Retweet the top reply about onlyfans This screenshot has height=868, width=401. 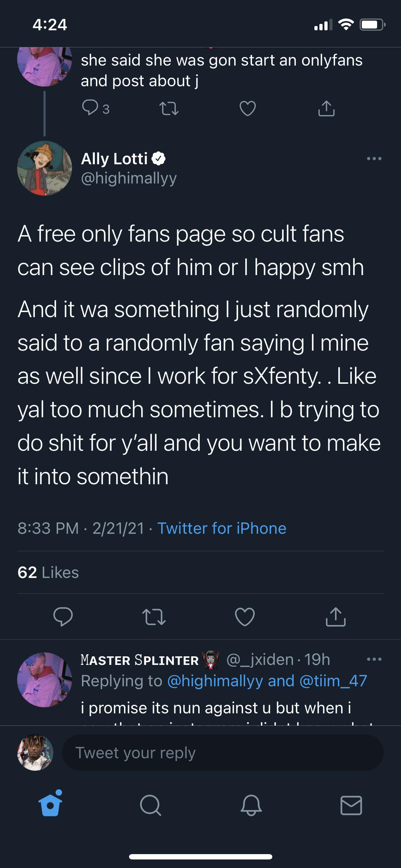pos(169,108)
